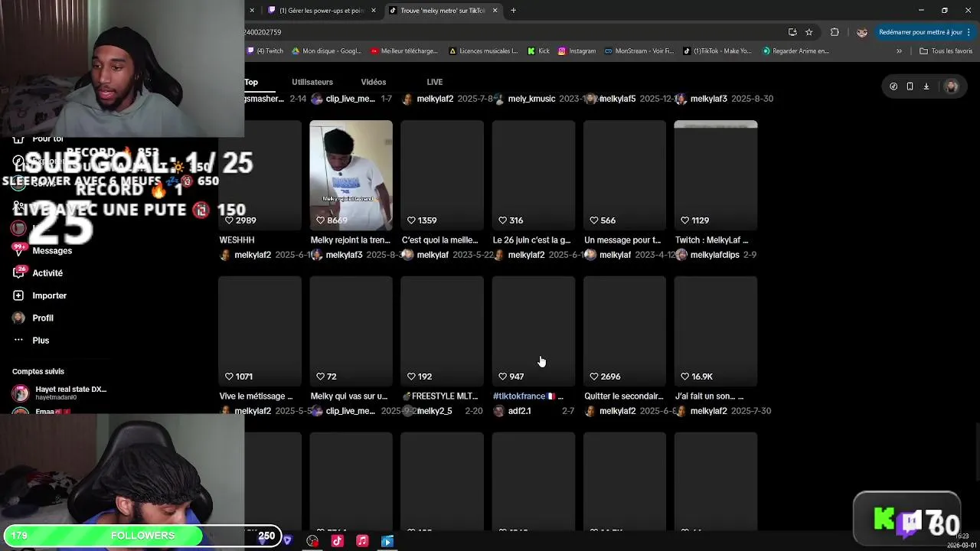Click the download desktop app icon
This screenshot has height=551, width=980.
pos(926,86)
